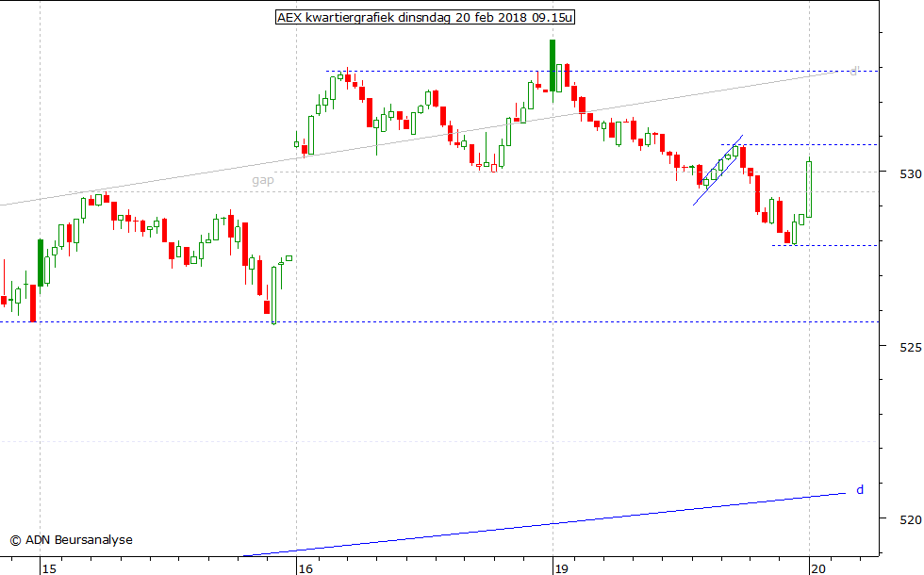
Task: Click the latest green candle at the chart's end
Action: (x=809, y=189)
